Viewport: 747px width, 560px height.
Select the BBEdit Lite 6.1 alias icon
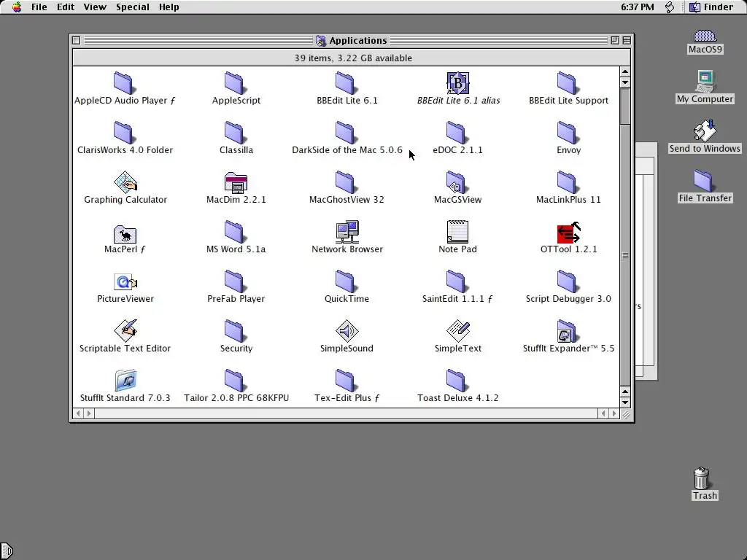(x=457, y=83)
